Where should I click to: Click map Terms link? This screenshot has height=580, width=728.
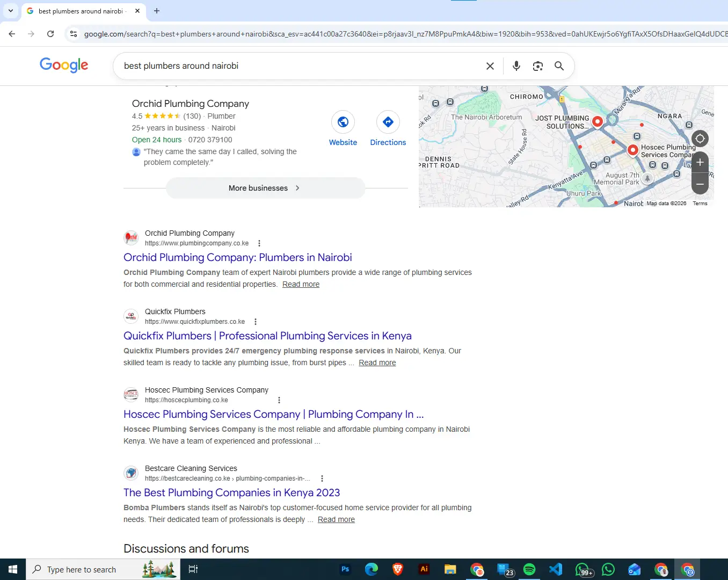[x=700, y=204]
